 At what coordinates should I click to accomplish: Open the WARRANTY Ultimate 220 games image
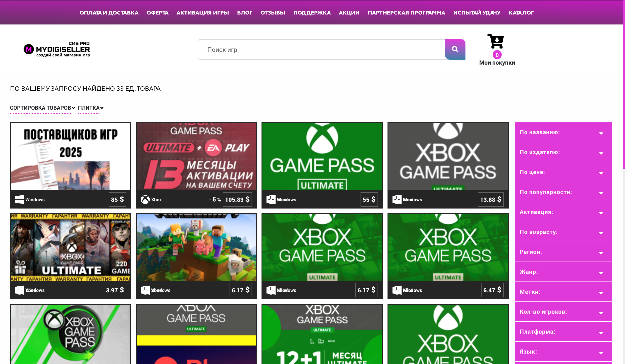[x=70, y=247]
